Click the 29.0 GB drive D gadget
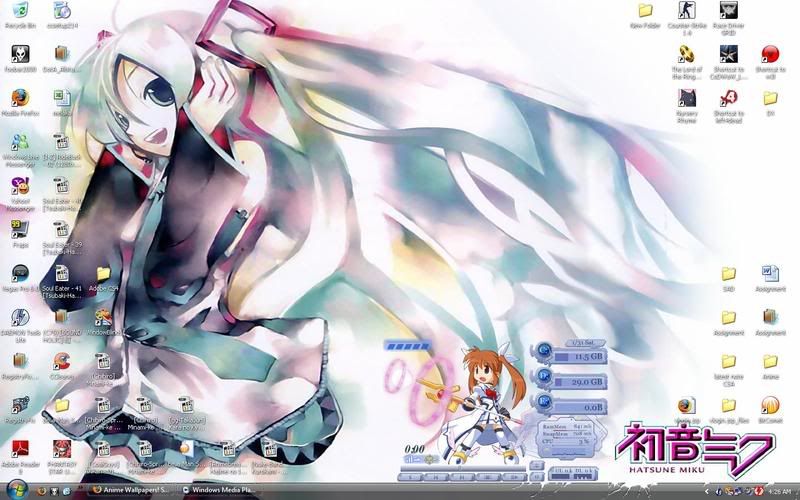The height and width of the screenshot is (500, 800). click(x=571, y=380)
